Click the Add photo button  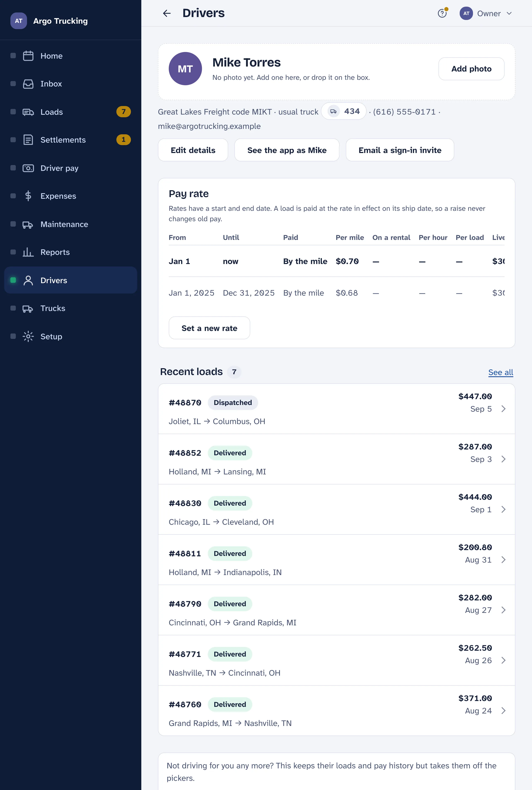coord(471,69)
